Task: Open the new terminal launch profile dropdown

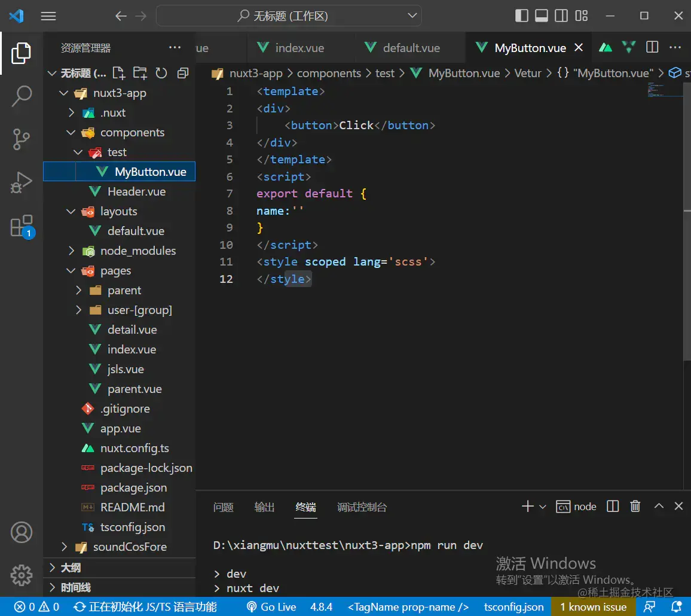Action: click(543, 507)
